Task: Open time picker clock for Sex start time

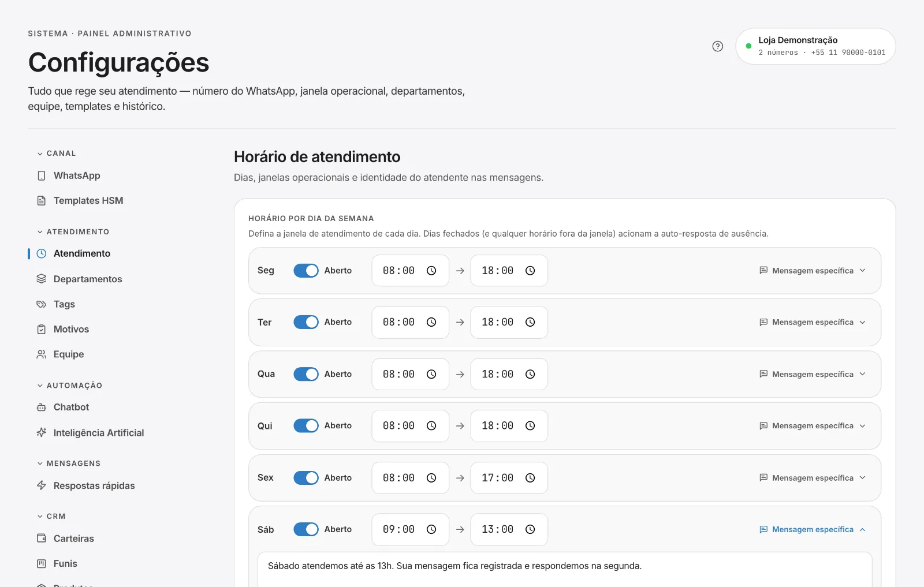Action: point(431,478)
